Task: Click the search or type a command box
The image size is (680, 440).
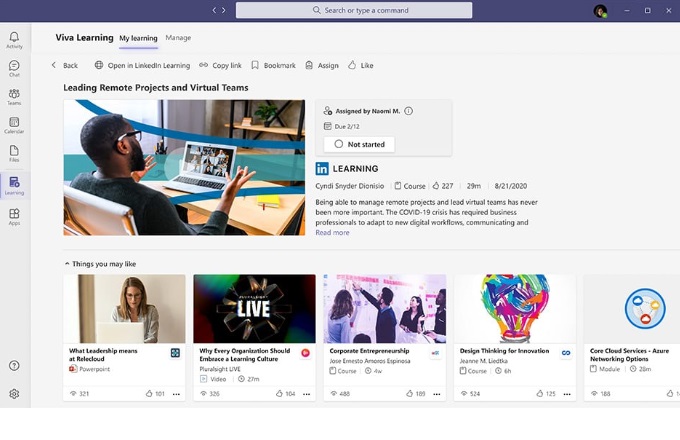Action: tap(354, 10)
